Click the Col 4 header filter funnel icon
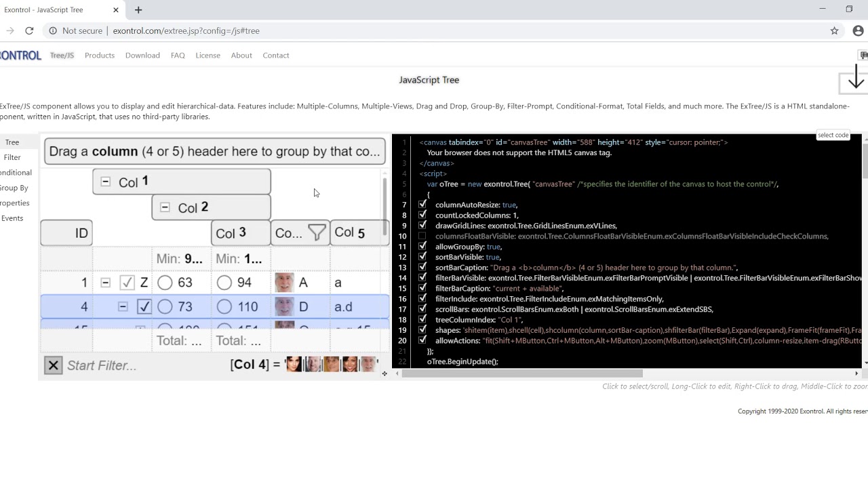Screen dimensions: 868x488 pyautogui.click(x=317, y=233)
